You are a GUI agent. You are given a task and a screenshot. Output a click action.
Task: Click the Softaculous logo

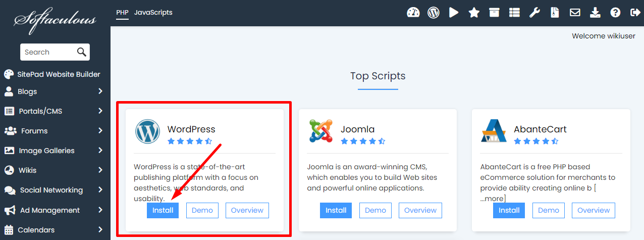pyautogui.click(x=55, y=22)
